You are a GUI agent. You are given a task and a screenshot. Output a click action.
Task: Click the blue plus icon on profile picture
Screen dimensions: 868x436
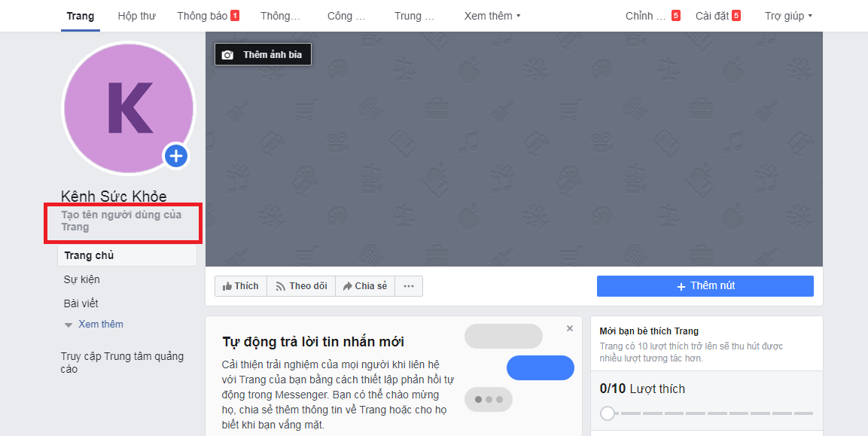coord(175,156)
